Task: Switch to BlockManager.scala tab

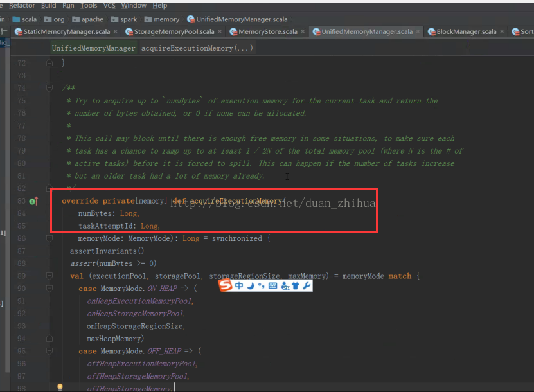Action: pos(467,31)
